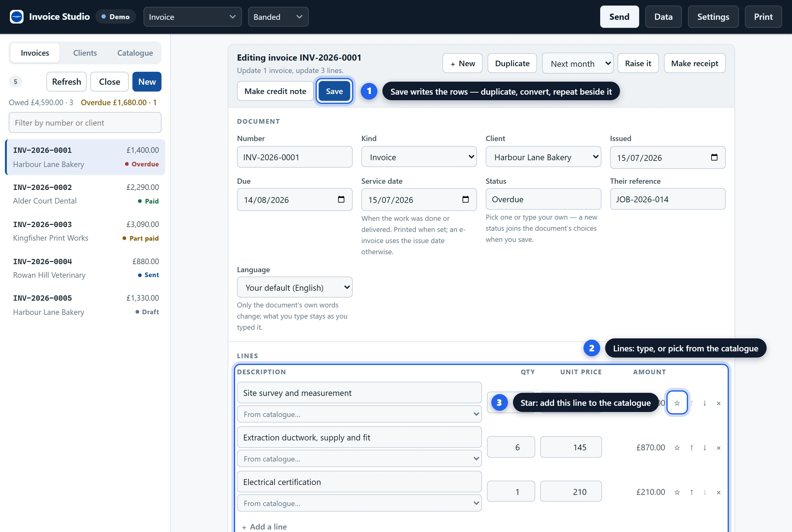The image size is (792, 532).
Task: Open the Issued date calendar picker
Action: coord(714,157)
